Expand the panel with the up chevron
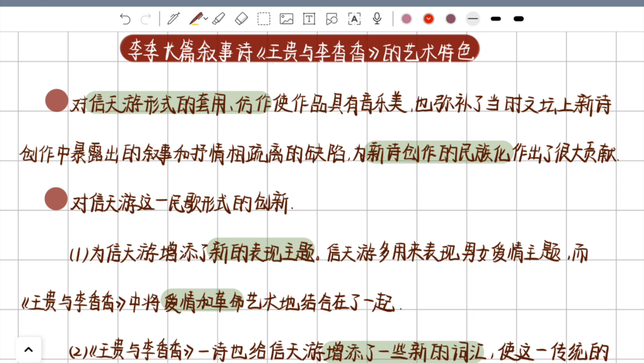This screenshot has height=363, width=644. (29, 350)
